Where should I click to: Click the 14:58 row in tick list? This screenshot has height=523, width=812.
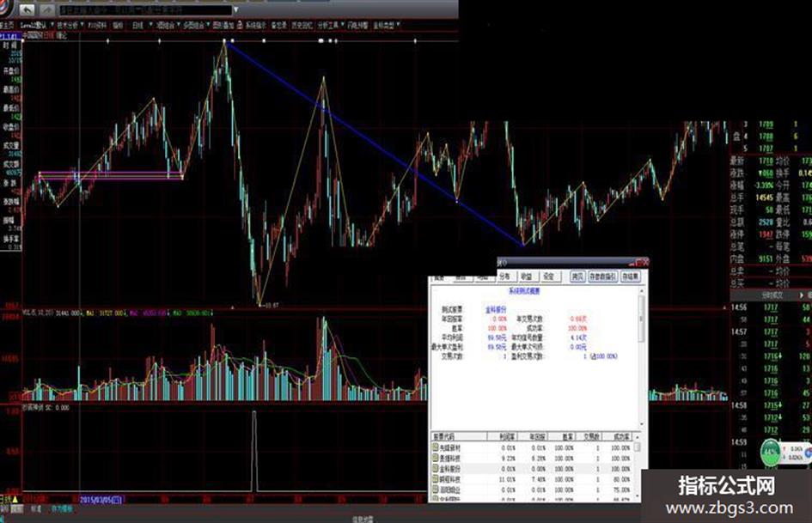point(771,405)
